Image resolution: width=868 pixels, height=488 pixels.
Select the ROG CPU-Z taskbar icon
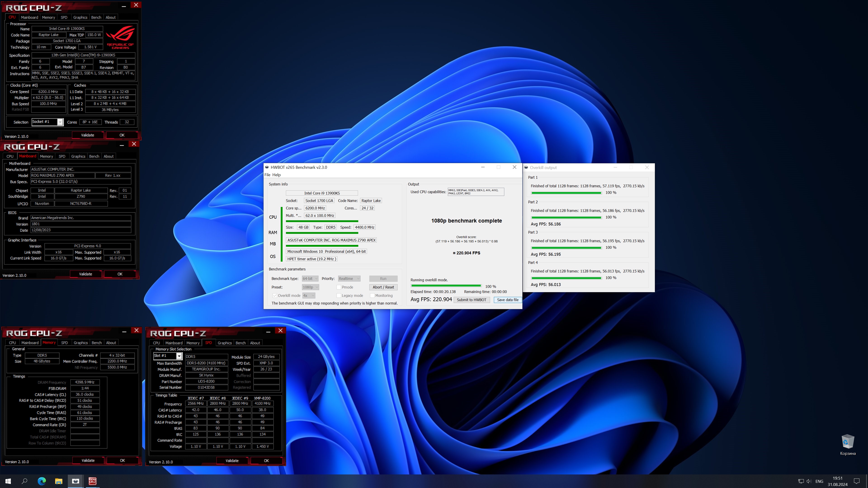(92, 481)
